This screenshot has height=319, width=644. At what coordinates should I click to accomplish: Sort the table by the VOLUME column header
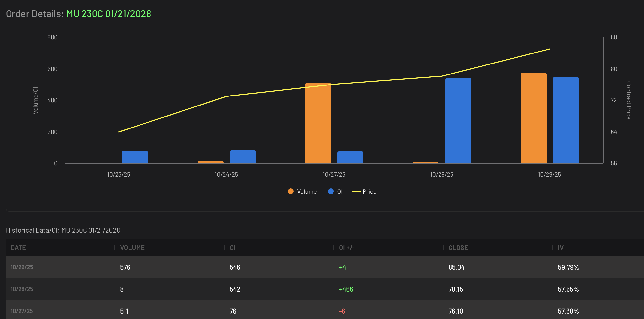(132, 247)
